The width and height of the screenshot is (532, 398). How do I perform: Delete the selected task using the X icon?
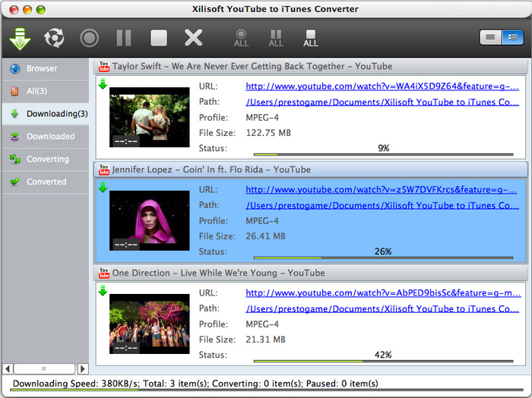pos(194,37)
